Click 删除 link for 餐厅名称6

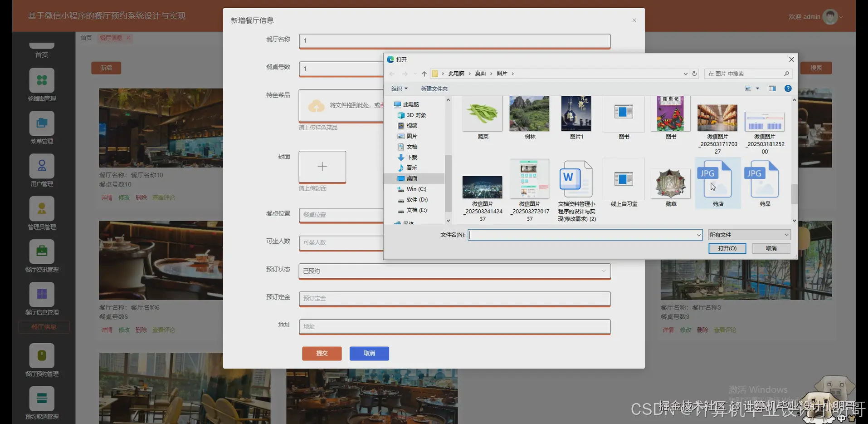[x=141, y=330]
